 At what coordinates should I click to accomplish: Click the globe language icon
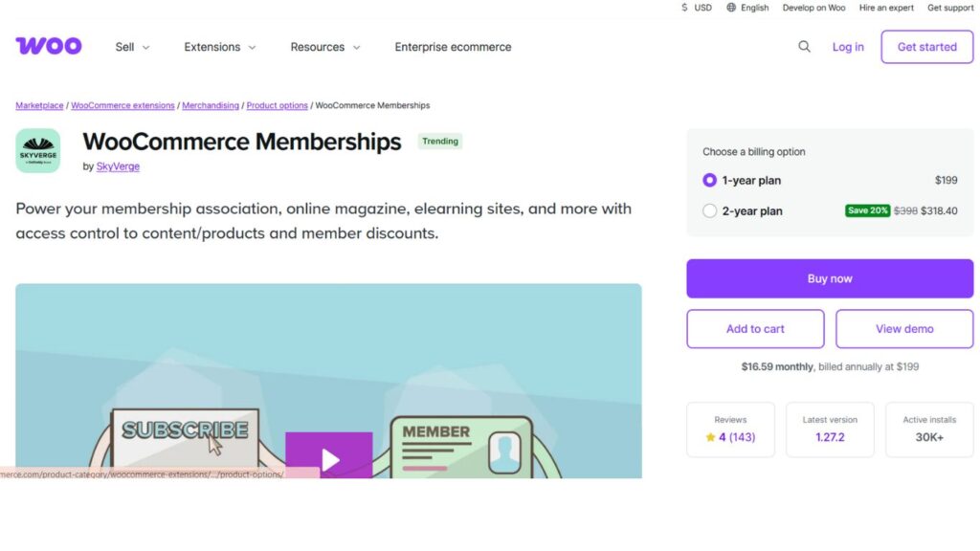(731, 8)
